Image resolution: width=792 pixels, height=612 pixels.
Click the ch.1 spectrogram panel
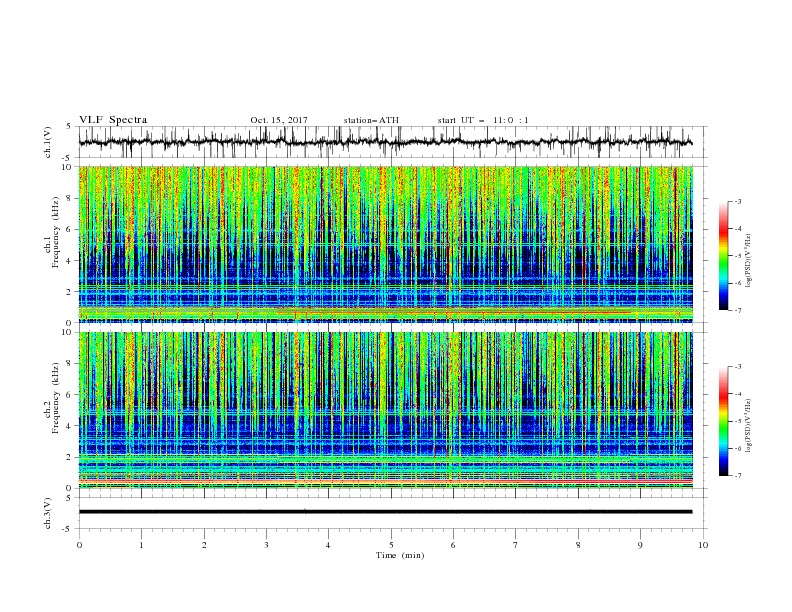pyautogui.click(x=386, y=244)
